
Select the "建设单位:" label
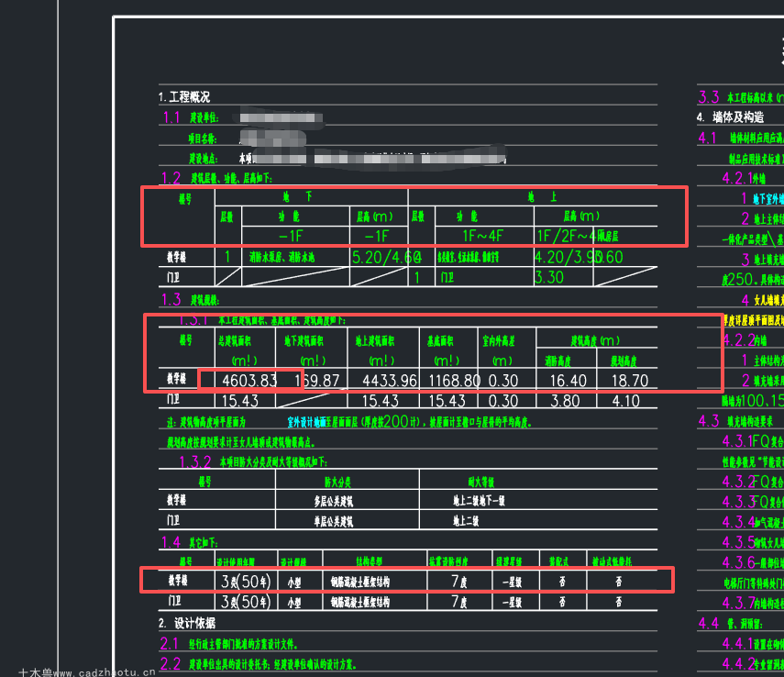204,118
